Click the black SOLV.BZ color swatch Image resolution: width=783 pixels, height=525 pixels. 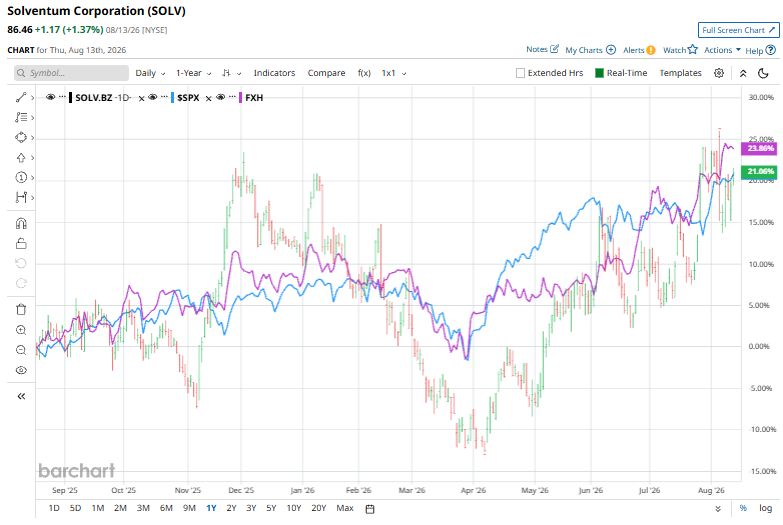(x=70, y=97)
